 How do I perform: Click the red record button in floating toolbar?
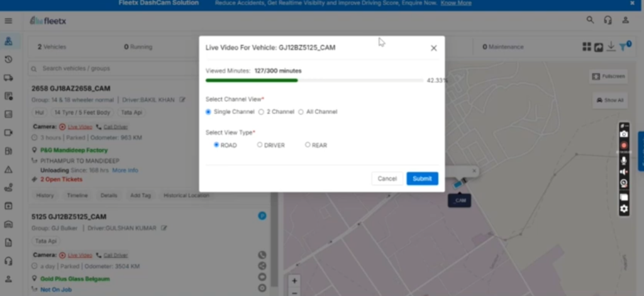(624, 146)
